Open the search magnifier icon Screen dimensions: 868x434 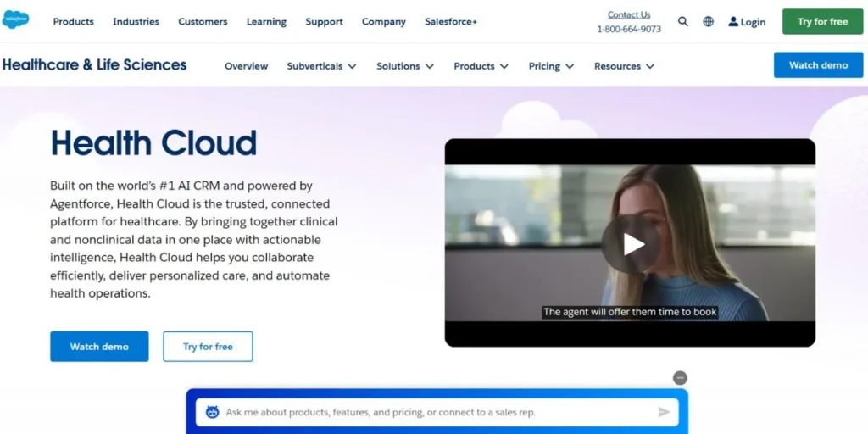pos(683,21)
